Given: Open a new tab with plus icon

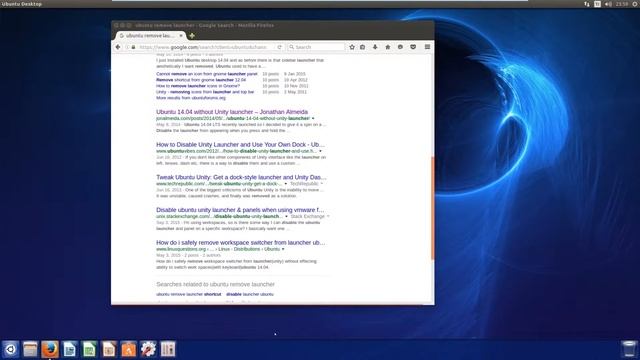Looking at the screenshot, I should coord(192,36).
